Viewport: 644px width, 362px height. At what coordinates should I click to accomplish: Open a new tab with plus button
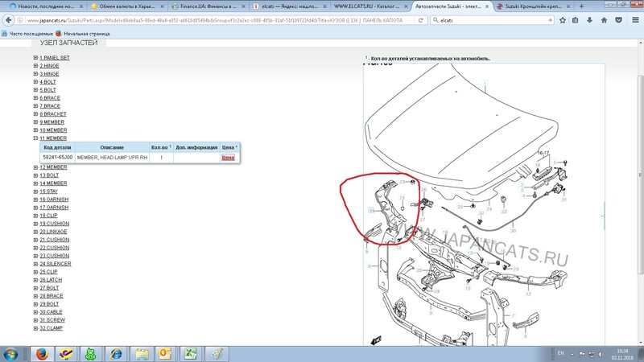coord(581,6)
